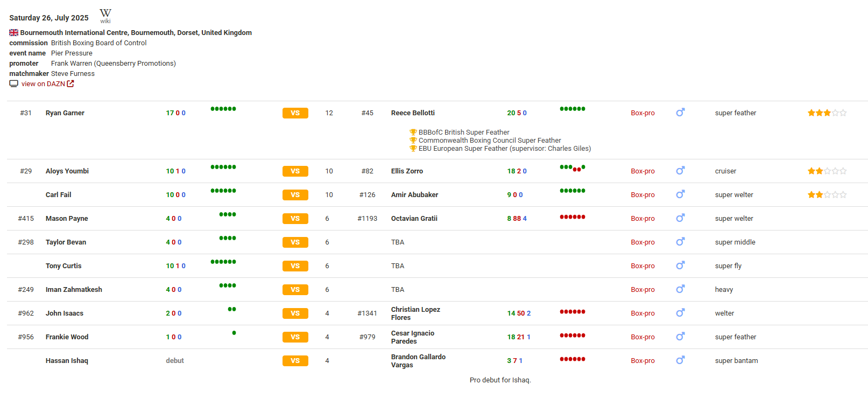Open Ryan Garner's profile

click(65, 113)
